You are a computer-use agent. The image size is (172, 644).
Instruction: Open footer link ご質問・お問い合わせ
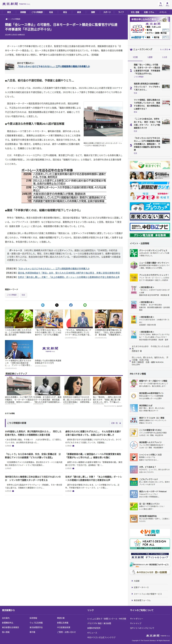pos(66,632)
